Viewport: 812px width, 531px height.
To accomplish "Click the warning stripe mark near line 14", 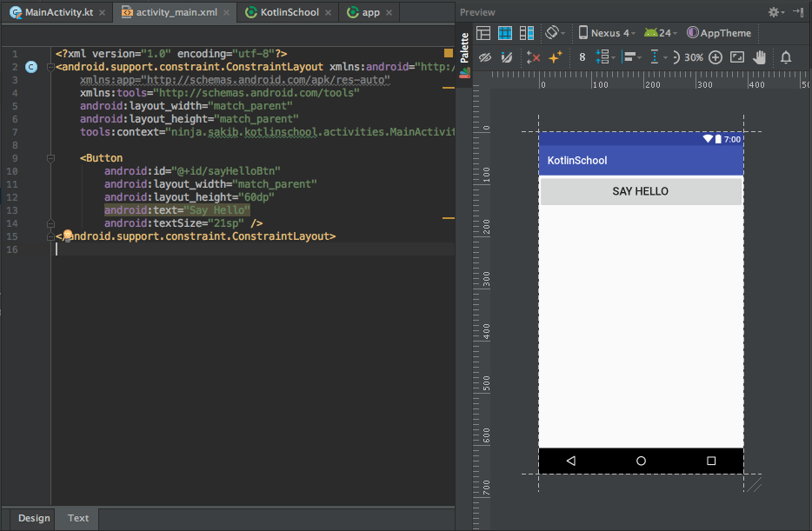I will [449, 218].
